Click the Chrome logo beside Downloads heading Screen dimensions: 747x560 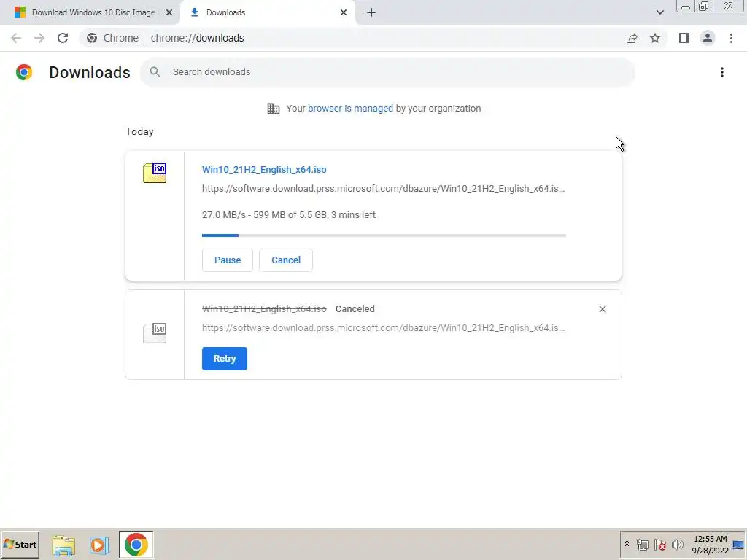(24, 72)
